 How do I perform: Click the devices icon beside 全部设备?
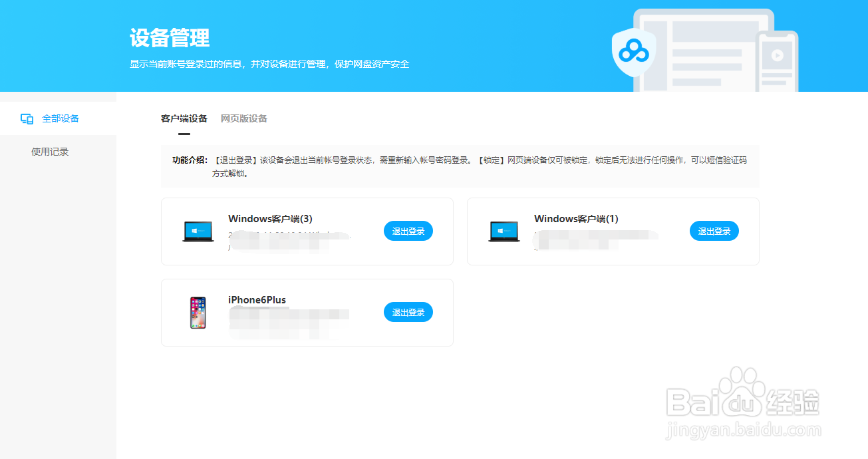coord(27,119)
